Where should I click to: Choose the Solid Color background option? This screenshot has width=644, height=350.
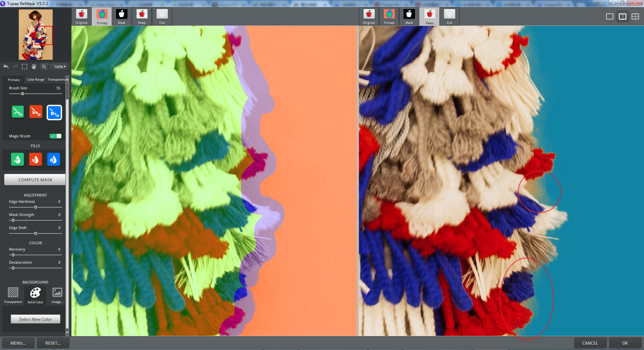35,295
